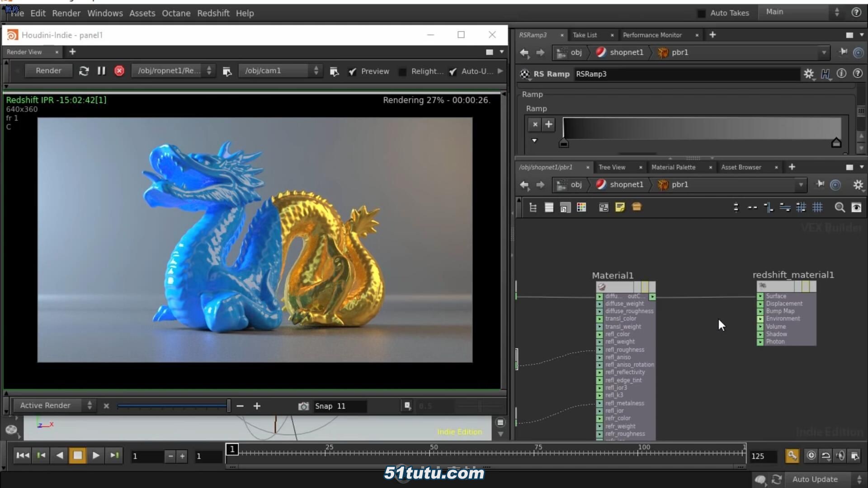Screen dimensions: 868x488
Task: Switch to the Take List tab
Action: (585, 35)
